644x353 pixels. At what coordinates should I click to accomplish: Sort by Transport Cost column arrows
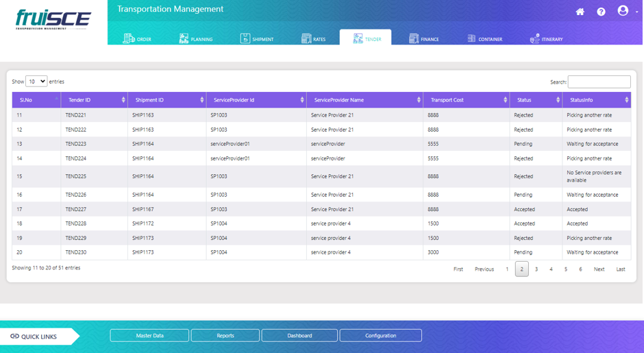click(x=505, y=100)
